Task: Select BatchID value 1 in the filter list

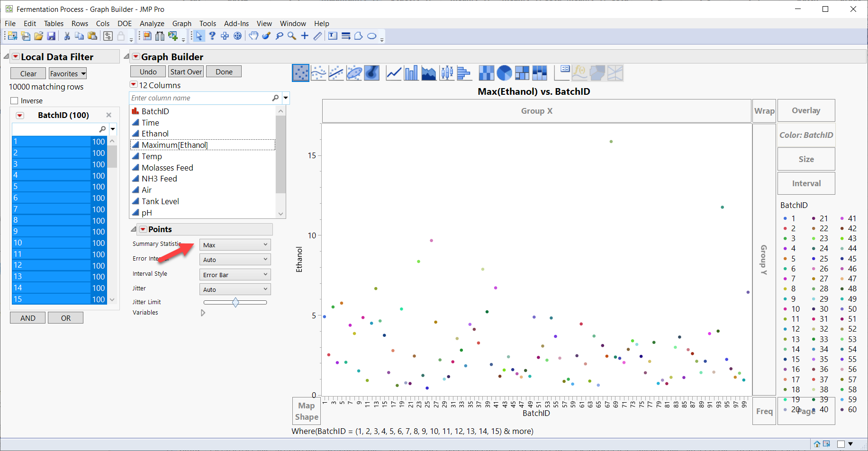Action: 52,141
